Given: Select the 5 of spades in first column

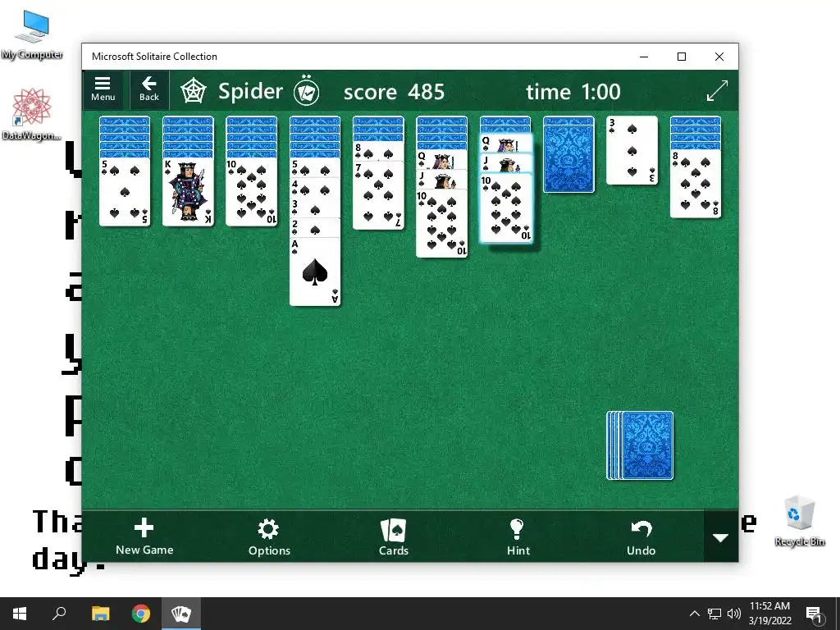Looking at the screenshot, I should (x=125, y=192).
